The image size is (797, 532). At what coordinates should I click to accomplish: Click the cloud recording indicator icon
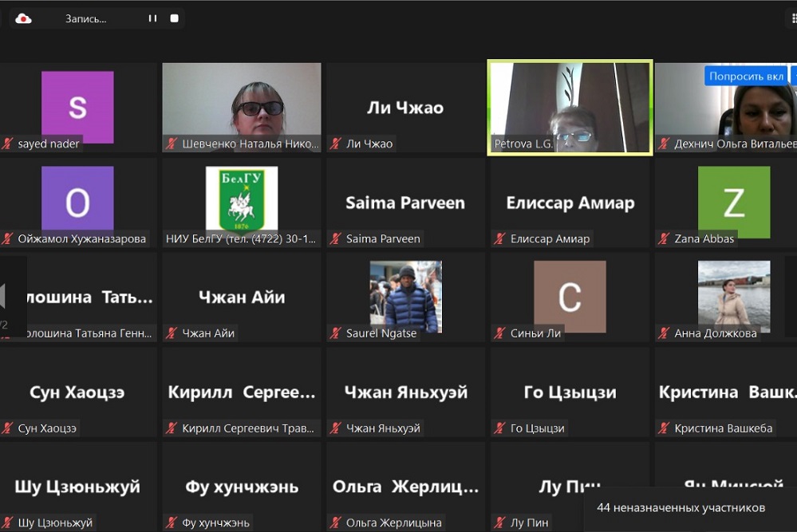coord(24,18)
